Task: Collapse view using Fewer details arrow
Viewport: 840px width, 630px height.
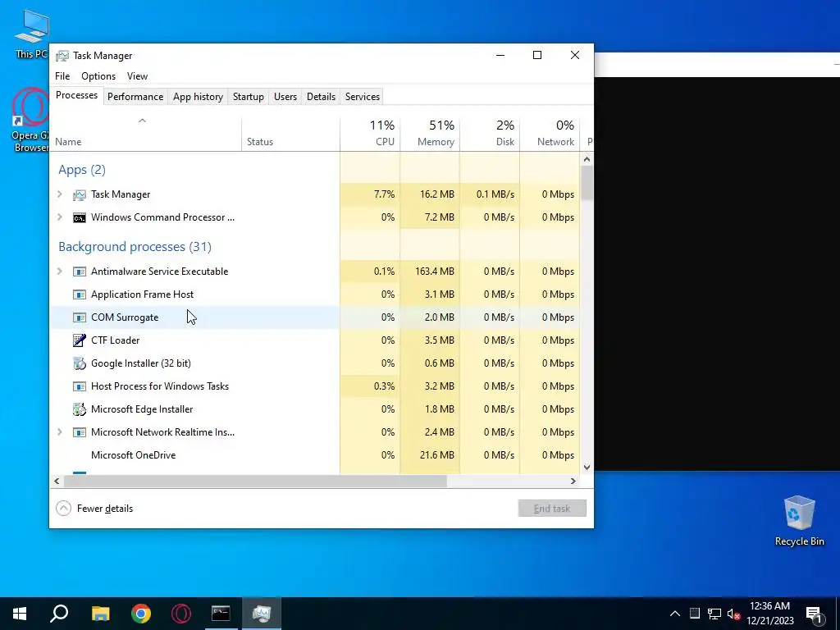Action: (x=63, y=509)
